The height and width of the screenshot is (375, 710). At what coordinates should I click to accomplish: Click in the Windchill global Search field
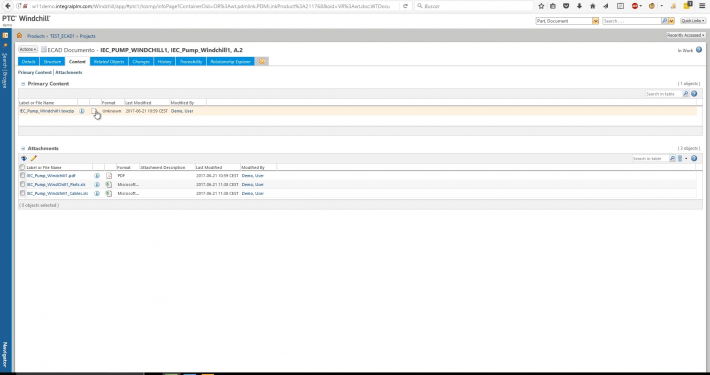(x=632, y=21)
